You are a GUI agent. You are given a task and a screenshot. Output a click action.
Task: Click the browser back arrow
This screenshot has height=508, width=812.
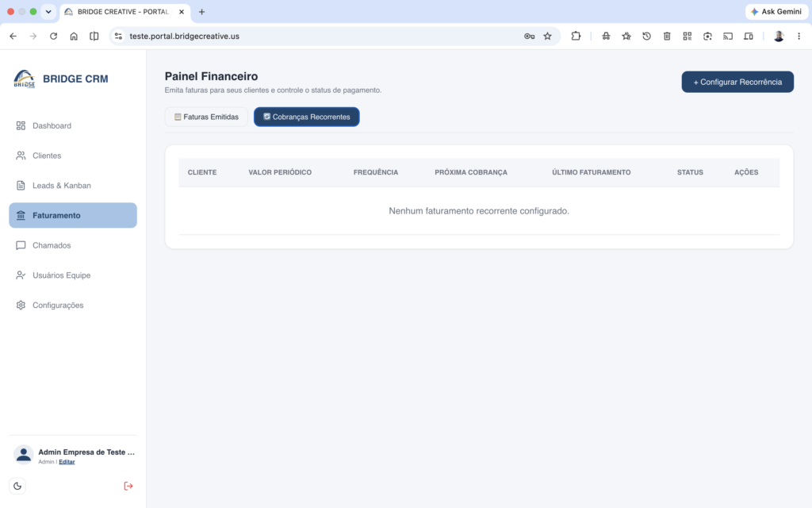[x=13, y=37]
